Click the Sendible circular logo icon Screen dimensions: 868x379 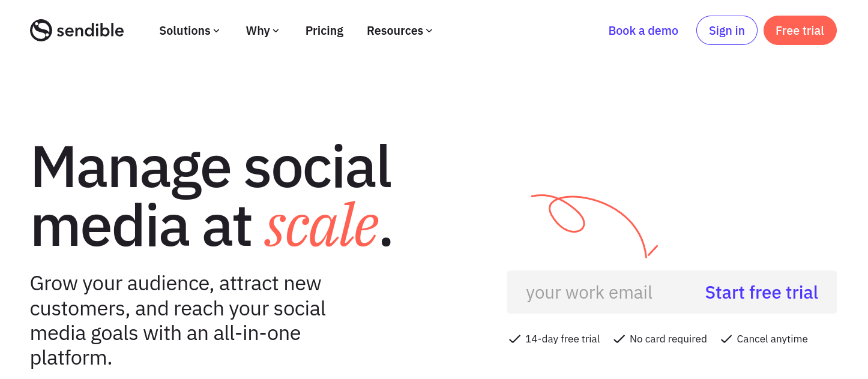(x=41, y=30)
